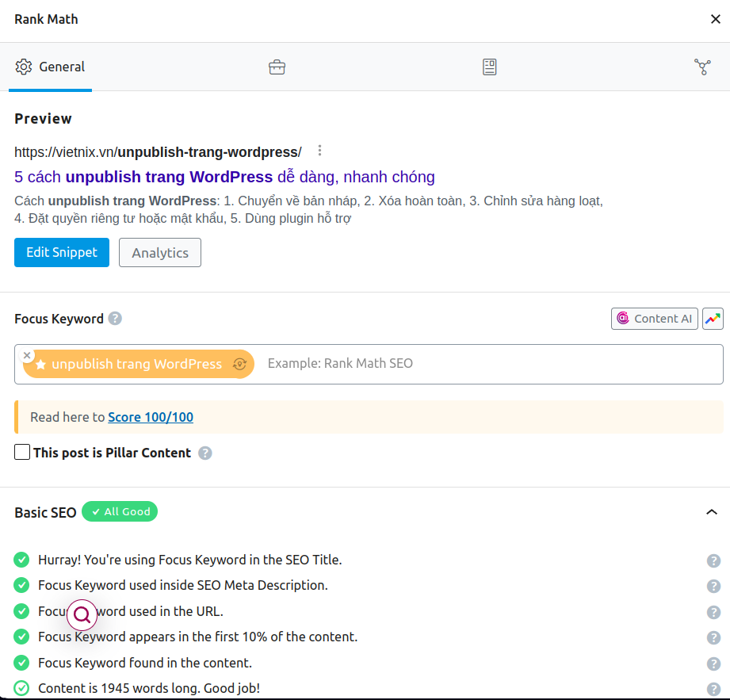Open the Advanced tab with the briefcase icon
The width and height of the screenshot is (730, 700).
coord(277,67)
